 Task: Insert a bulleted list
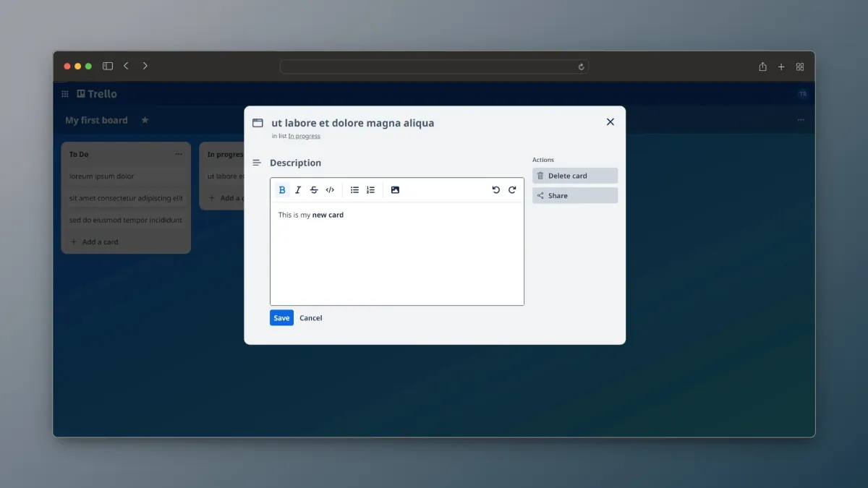click(354, 189)
